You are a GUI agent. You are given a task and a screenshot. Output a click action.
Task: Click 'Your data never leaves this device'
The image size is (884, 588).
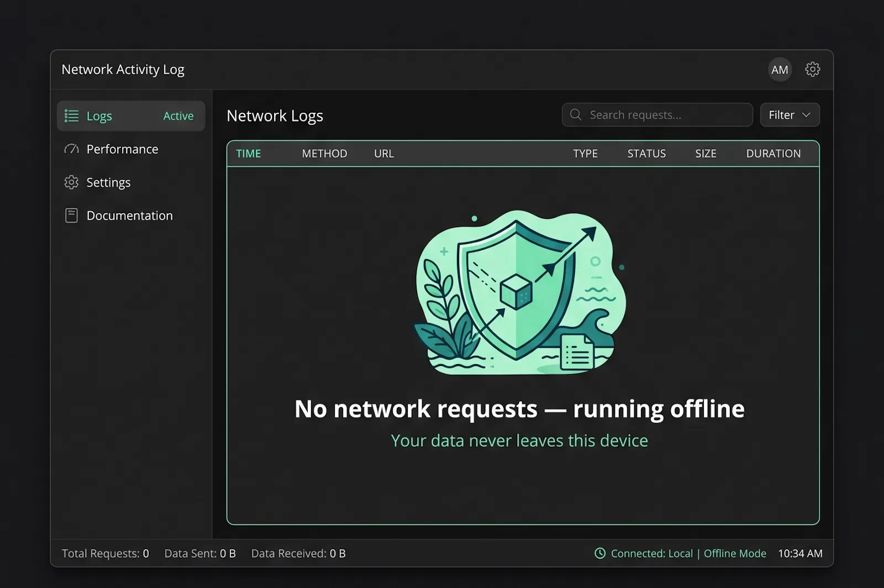click(519, 440)
